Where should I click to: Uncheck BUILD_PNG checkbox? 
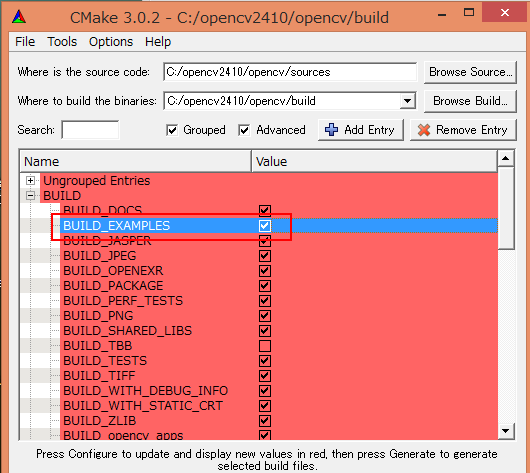coord(265,316)
